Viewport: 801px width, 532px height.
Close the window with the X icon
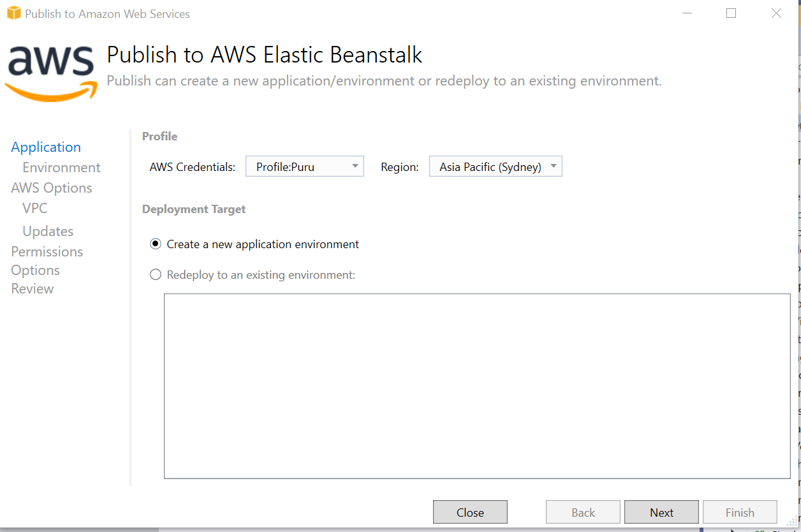click(x=776, y=13)
